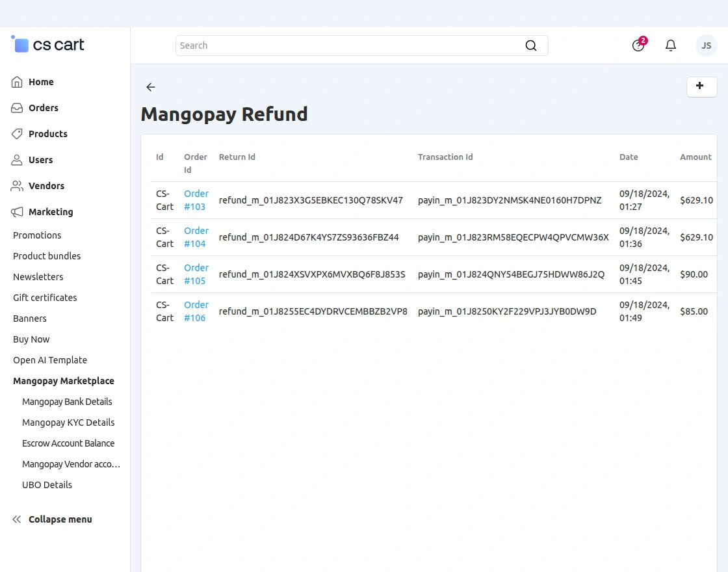This screenshot has height=572, width=728.
Task: Open Order #103 link
Action: (196, 200)
